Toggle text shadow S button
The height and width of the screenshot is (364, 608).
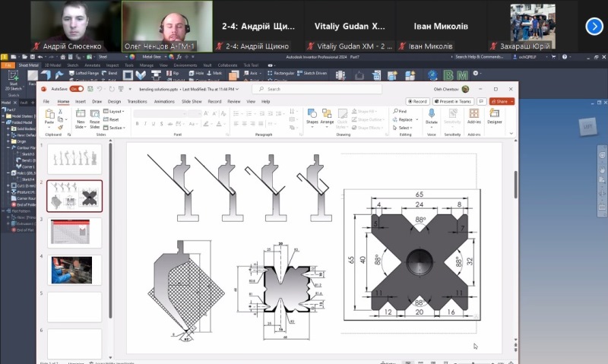pyautogui.click(x=162, y=124)
